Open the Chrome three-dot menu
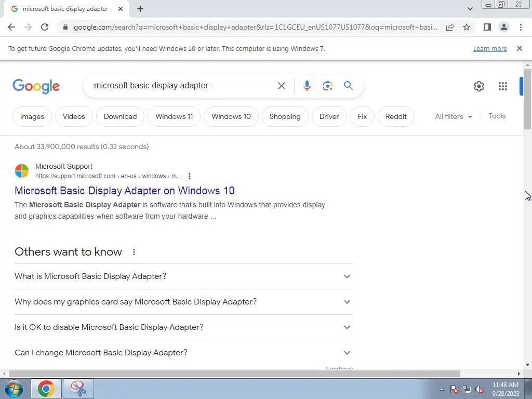This screenshot has width=532, height=399. (x=521, y=27)
